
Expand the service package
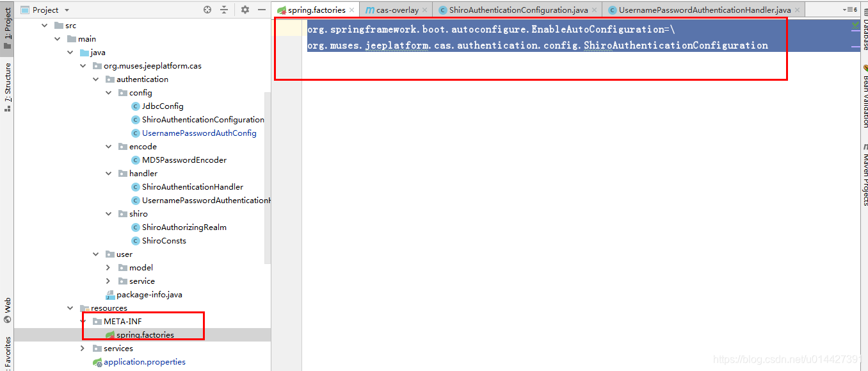pos(109,281)
